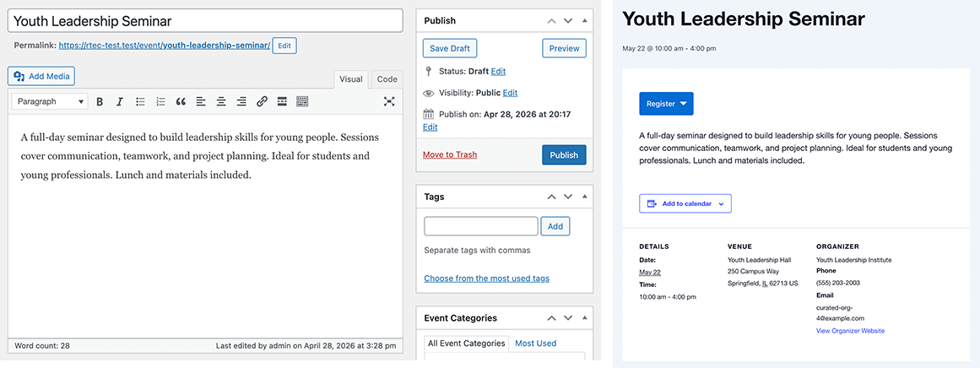Open the View Organizer Website link

tap(850, 331)
